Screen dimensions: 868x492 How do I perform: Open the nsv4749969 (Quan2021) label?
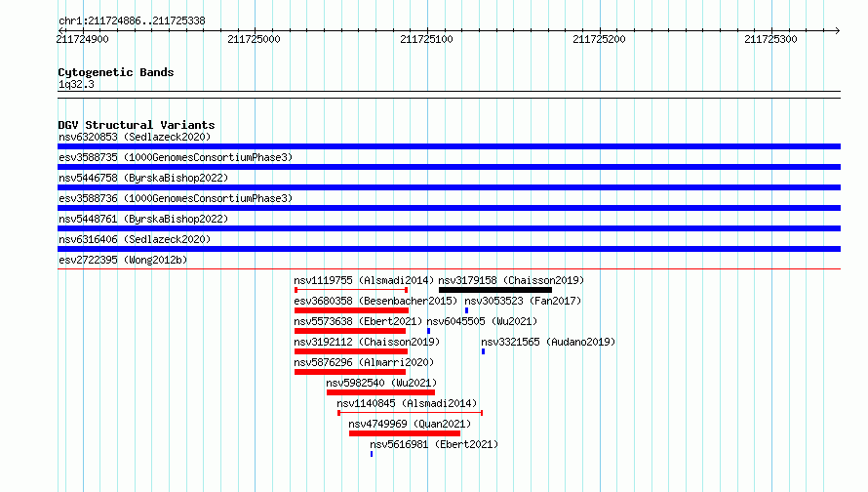410,424
